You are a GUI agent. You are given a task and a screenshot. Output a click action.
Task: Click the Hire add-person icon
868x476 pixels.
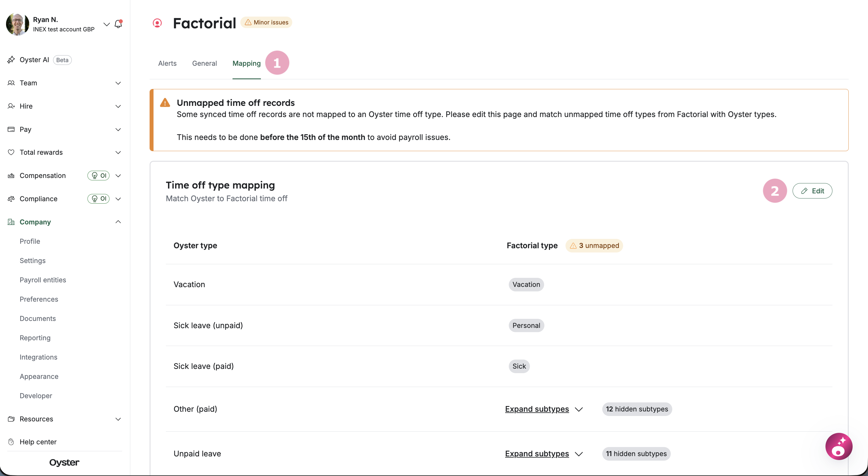(x=11, y=106)
